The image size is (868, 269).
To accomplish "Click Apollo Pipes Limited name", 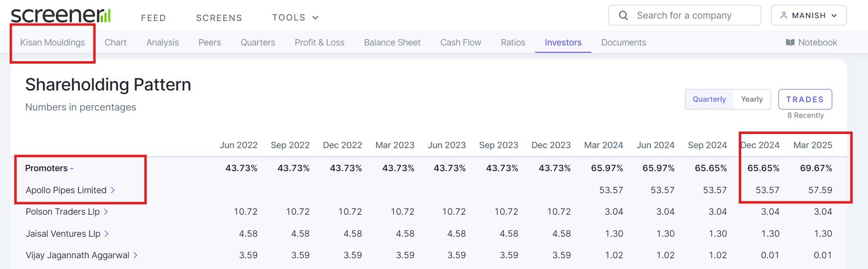I will click(66, 190).
